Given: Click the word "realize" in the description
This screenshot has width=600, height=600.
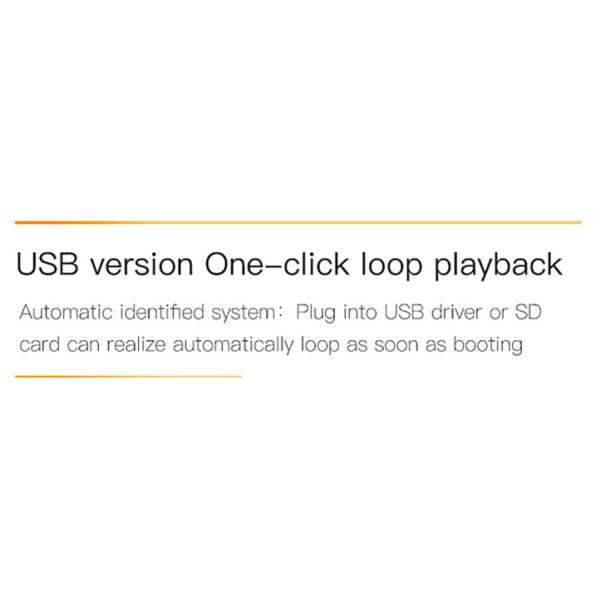Looking at the screenshot, I should (x=136, y=344).
